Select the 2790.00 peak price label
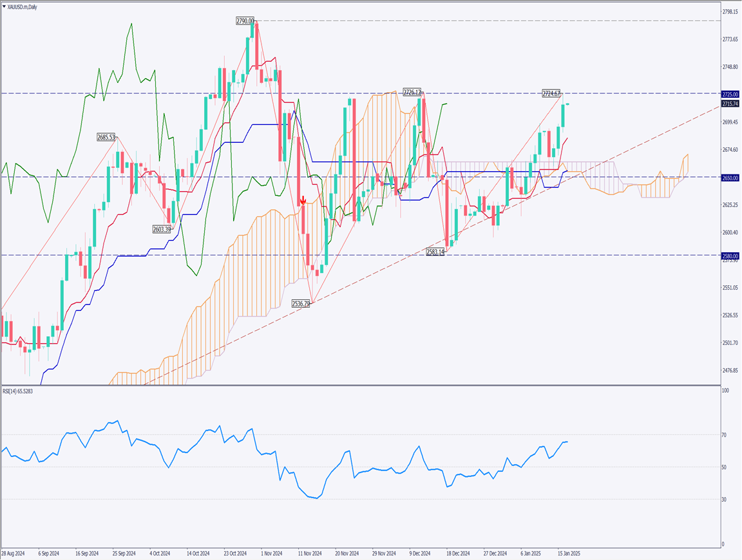 245,21
